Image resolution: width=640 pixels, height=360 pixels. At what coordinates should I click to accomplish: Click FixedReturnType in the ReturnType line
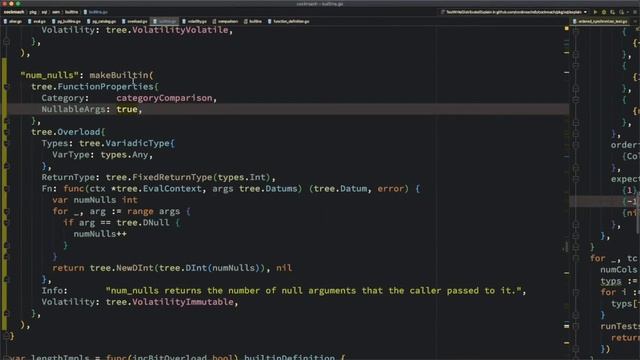172,178
